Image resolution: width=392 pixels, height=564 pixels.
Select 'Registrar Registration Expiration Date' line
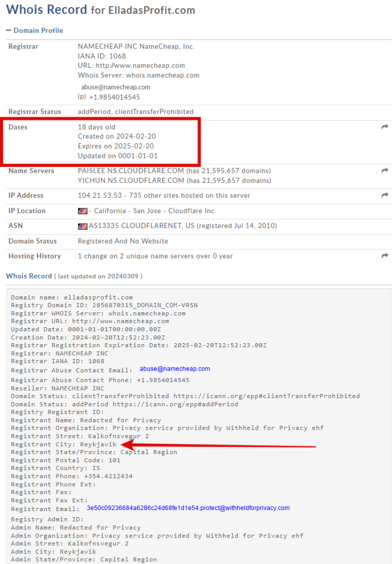coord(139,345)
